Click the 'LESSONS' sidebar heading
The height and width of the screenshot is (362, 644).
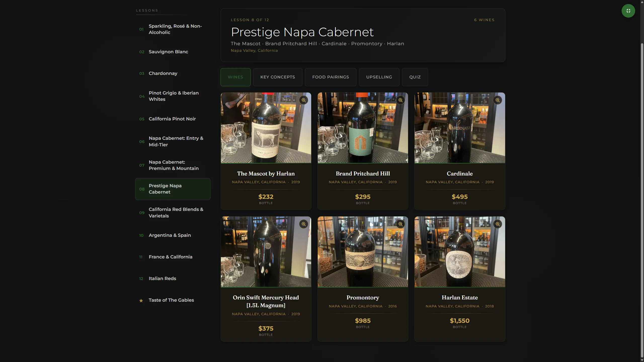pyautogui.click(x=147, y=11)
